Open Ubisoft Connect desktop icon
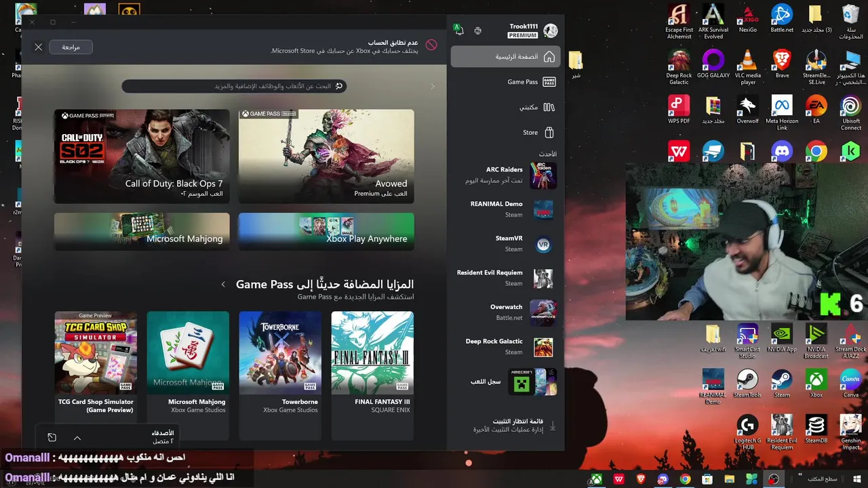 [x=851, y=113]
